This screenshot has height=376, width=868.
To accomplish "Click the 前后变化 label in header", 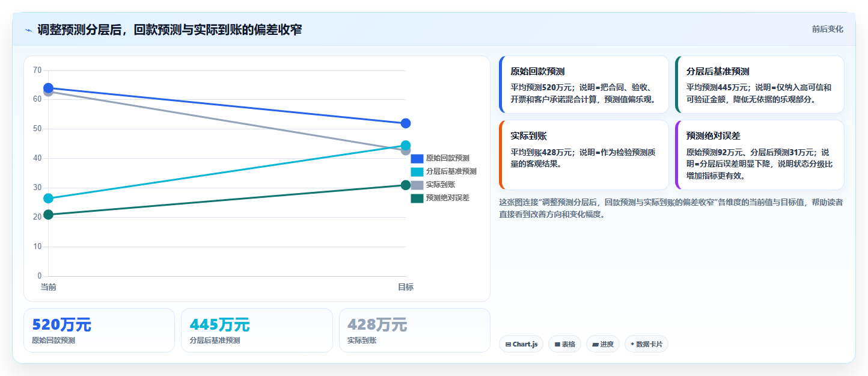I will (x=827, y=29).
